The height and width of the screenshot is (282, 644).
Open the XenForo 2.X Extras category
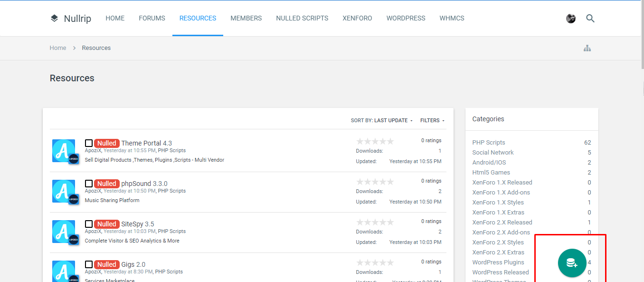pos(498,253)
